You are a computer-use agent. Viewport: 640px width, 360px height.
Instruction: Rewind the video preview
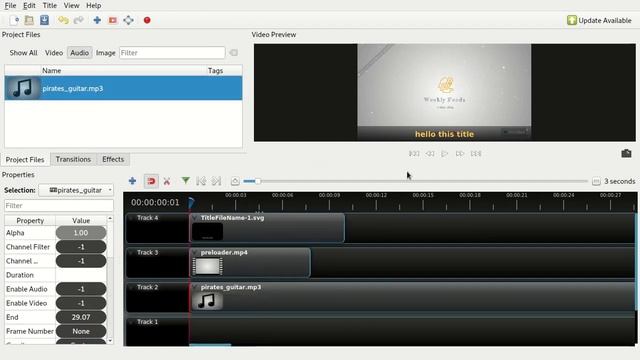pos(430,153)
